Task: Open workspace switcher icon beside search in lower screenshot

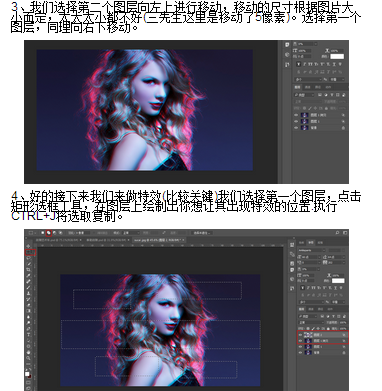Action: (x=345, y=233)
